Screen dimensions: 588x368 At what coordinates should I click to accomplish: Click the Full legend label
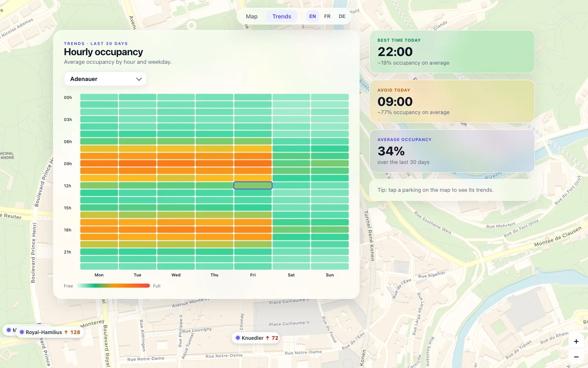157,286
